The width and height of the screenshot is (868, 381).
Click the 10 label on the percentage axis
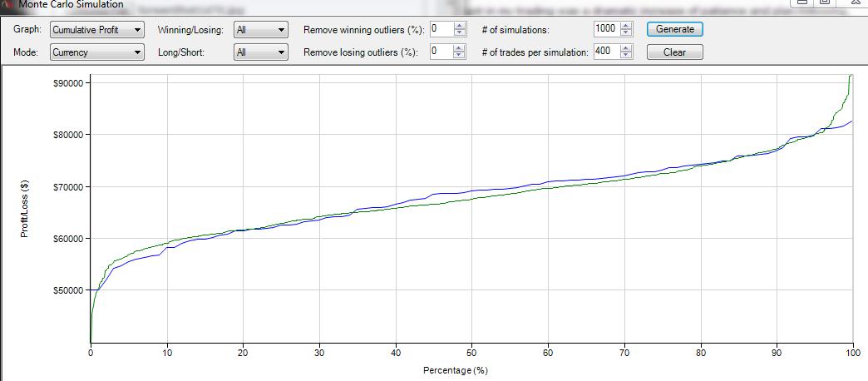coord(166,352)
